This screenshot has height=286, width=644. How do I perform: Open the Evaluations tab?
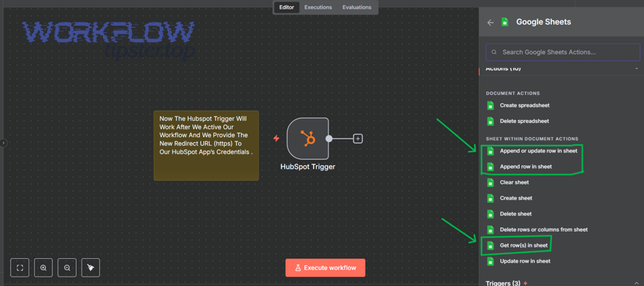tap(356, 7)
